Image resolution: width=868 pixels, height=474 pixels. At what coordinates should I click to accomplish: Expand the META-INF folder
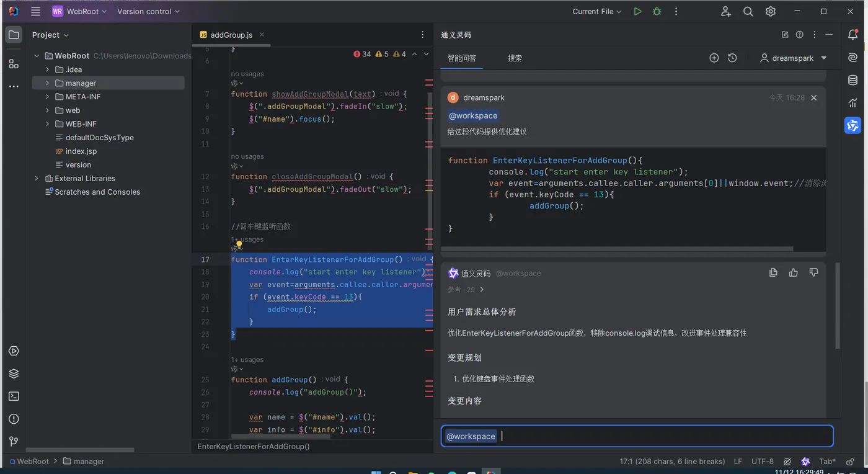pos(47,97)
